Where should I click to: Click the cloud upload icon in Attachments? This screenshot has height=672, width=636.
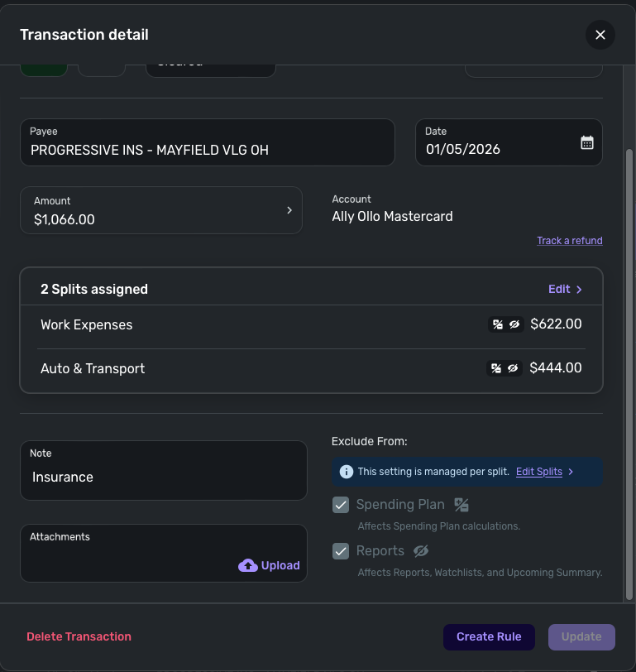pos(247,565)
